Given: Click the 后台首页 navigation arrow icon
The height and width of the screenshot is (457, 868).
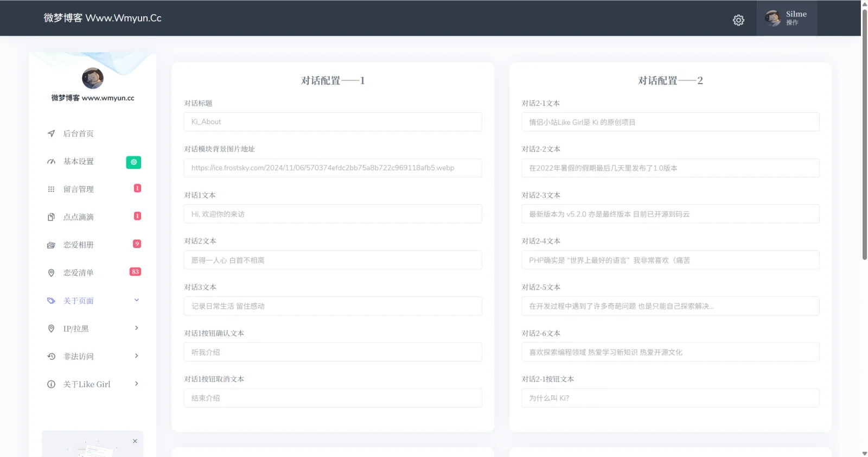Looking at the screenshot, I should pyautogui.click(x=51, y=134).
